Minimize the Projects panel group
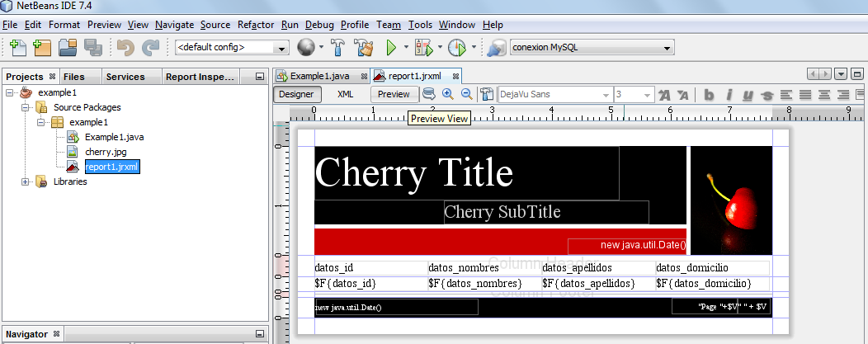The width and height of the screenshot is (868, 344). (x=260, y=77)
